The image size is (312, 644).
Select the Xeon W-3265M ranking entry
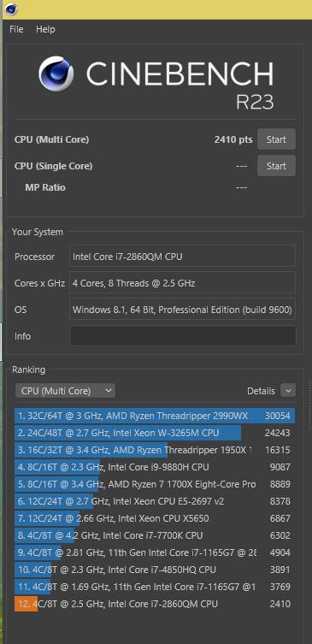coord(155,433)
